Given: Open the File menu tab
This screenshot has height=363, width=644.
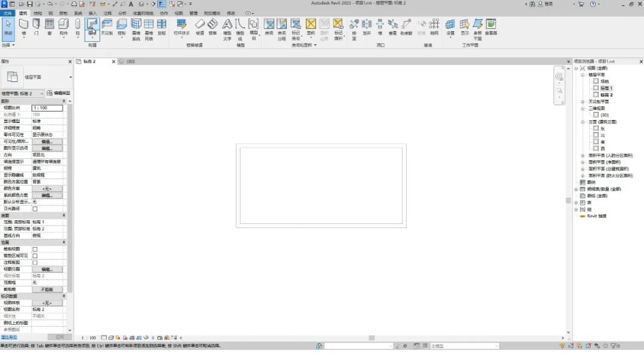Looking at the screenshot, I should click(8, 13).
